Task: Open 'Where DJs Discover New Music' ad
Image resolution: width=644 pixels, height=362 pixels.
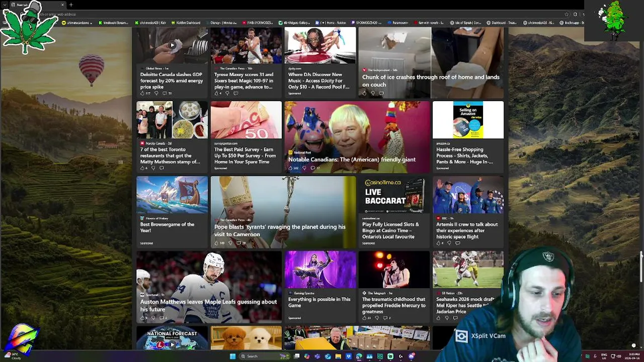Action: click(319, 80)
